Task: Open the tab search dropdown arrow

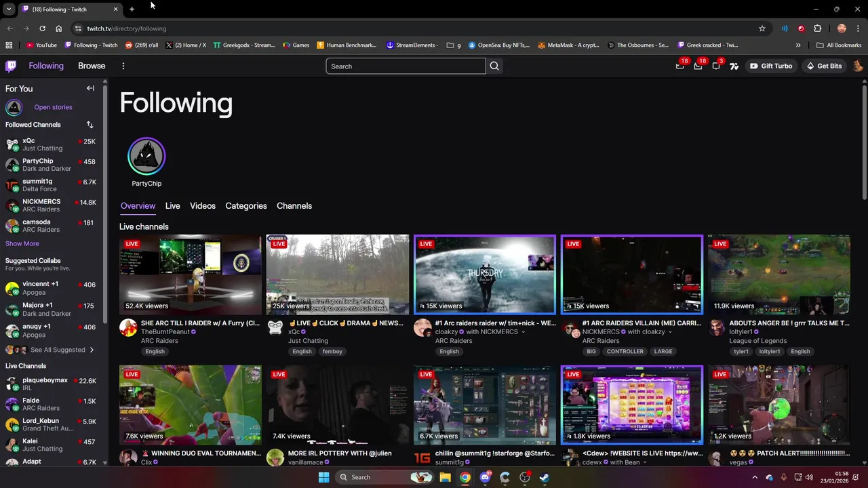Action: (9, 9)
